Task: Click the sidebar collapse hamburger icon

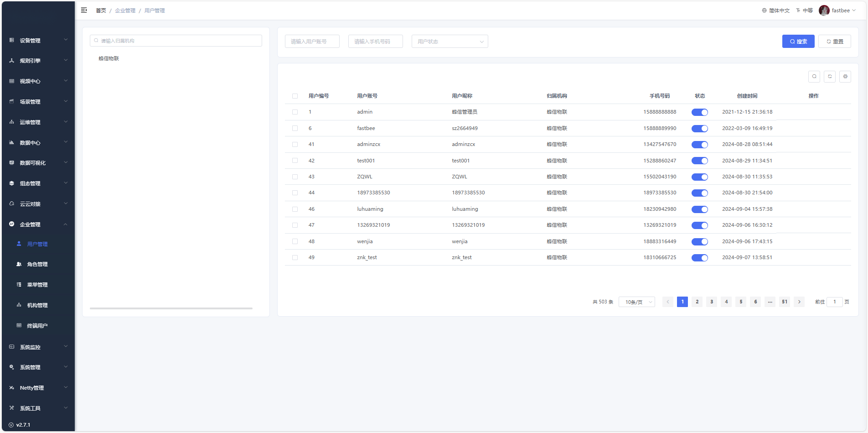Action: (x=84, y=10)
